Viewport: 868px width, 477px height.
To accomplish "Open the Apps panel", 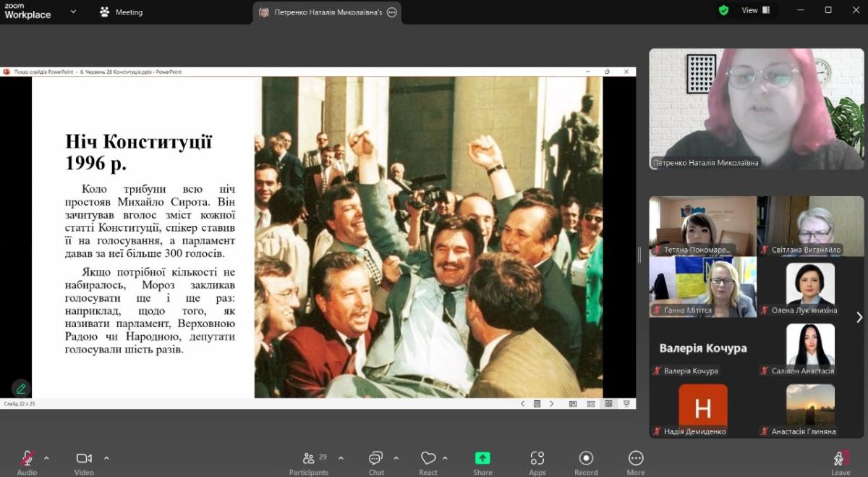I will tap(537, 459).
